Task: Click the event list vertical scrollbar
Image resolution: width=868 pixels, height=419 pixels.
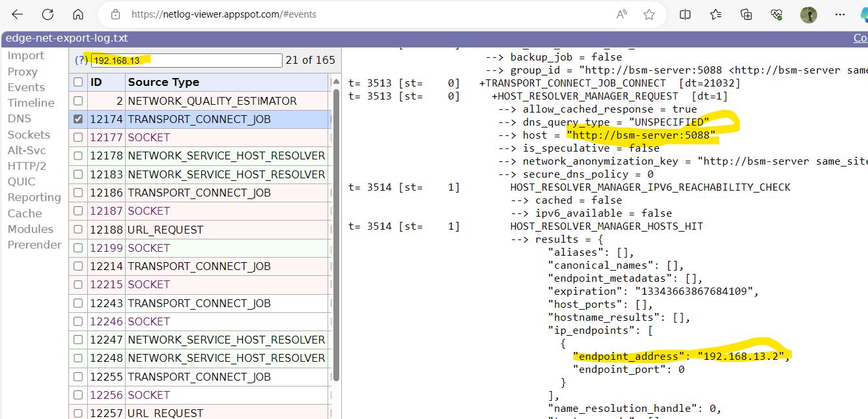Action: point(337,234)
